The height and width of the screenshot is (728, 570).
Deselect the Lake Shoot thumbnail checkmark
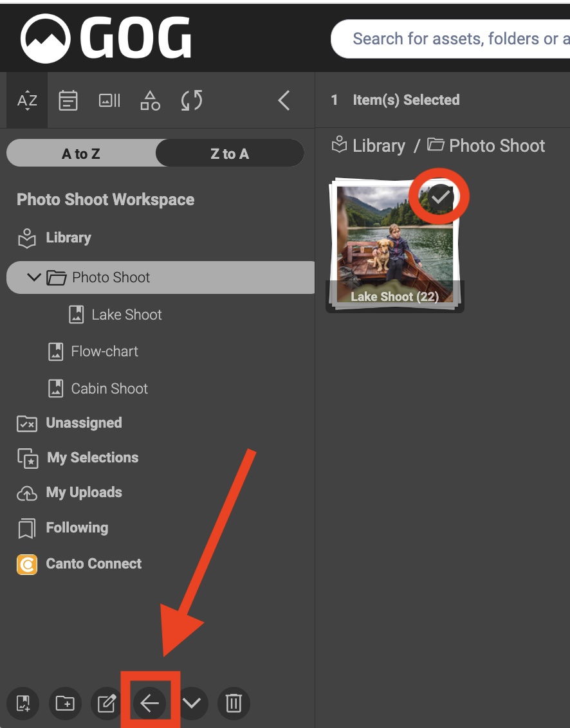440,198
